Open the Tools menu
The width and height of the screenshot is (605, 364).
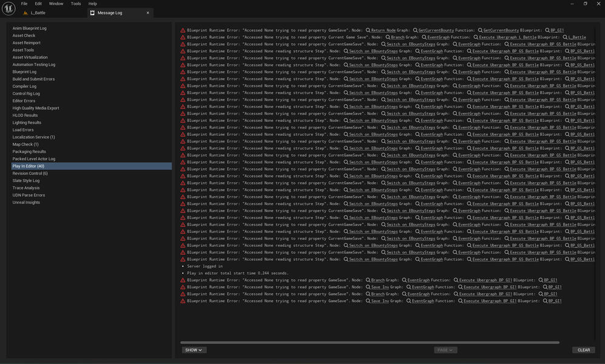(75, 3)
